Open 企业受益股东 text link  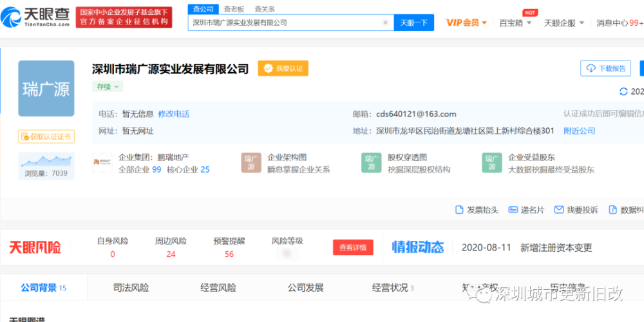tap(531, 157)
